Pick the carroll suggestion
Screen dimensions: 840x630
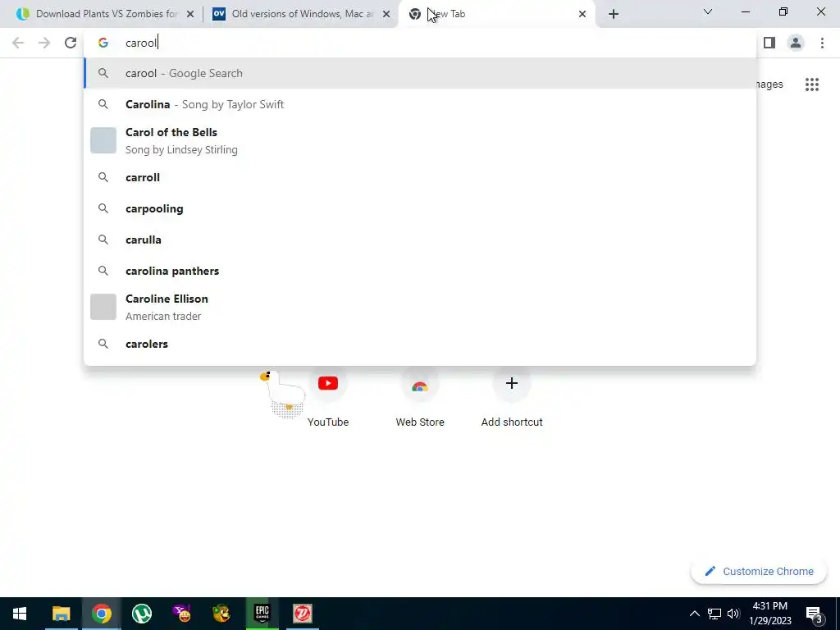(x=420, y=177)
